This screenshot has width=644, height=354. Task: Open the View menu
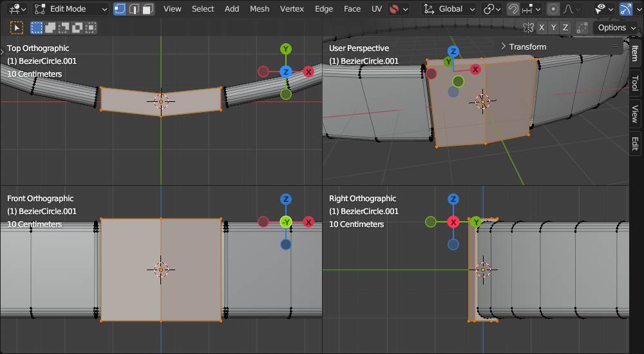click(x=172, y=8)
